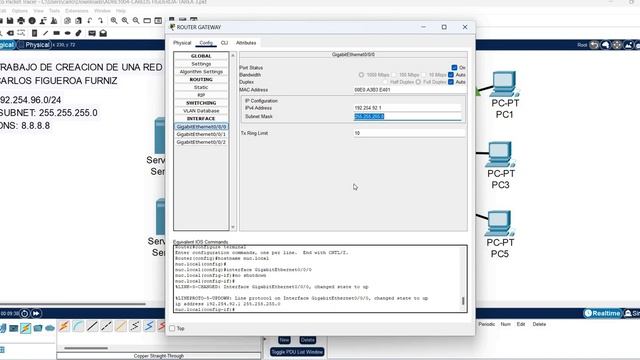The width and height of the screenshot is (640, 360).
Task: Open Algorithm Settings in the config sidebar
Action: coord(201,72)
